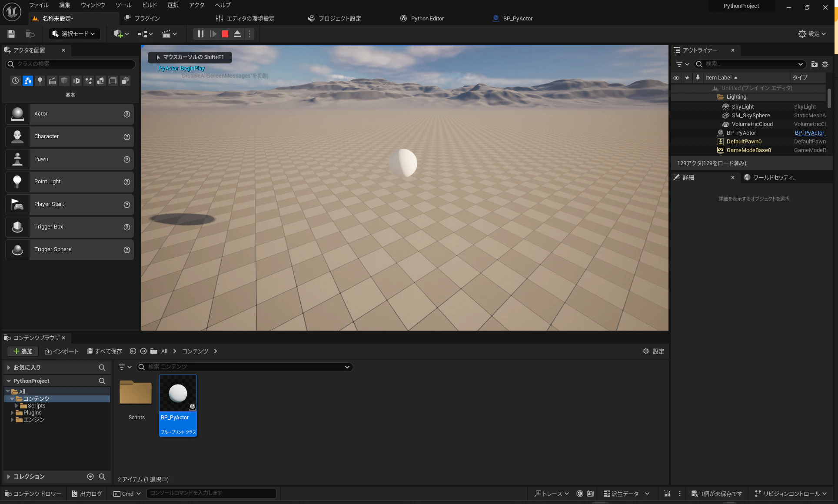Select the Visual Effects category icon
Image resolution: width=838 pixels, height=504 pixels.
tap(89, 81)
